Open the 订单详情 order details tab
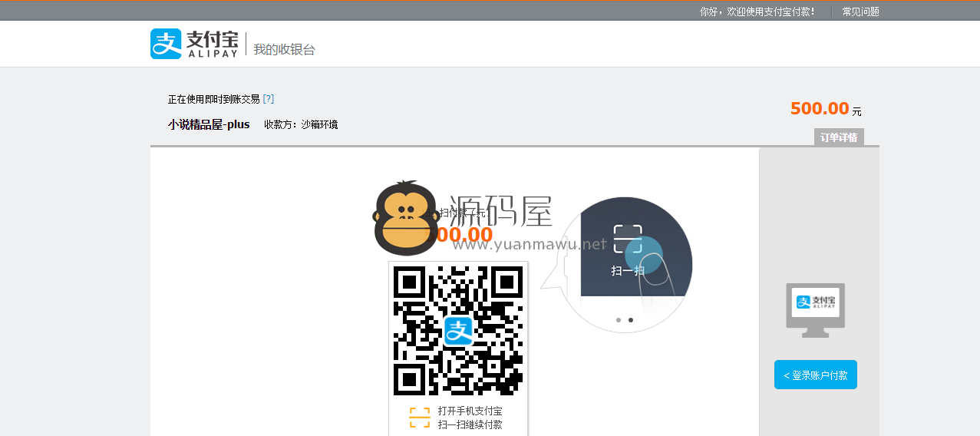 tap(839, 137)
